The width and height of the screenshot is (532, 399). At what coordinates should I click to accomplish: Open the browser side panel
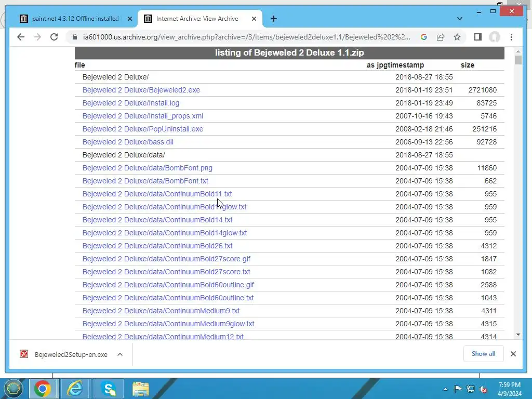click(x=478, y=37)
